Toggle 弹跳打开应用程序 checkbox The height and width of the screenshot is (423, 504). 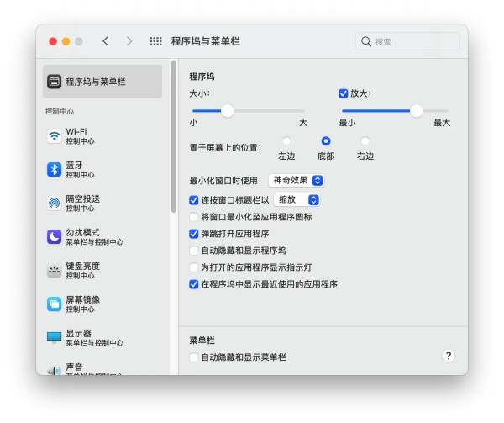click(193, 234)
